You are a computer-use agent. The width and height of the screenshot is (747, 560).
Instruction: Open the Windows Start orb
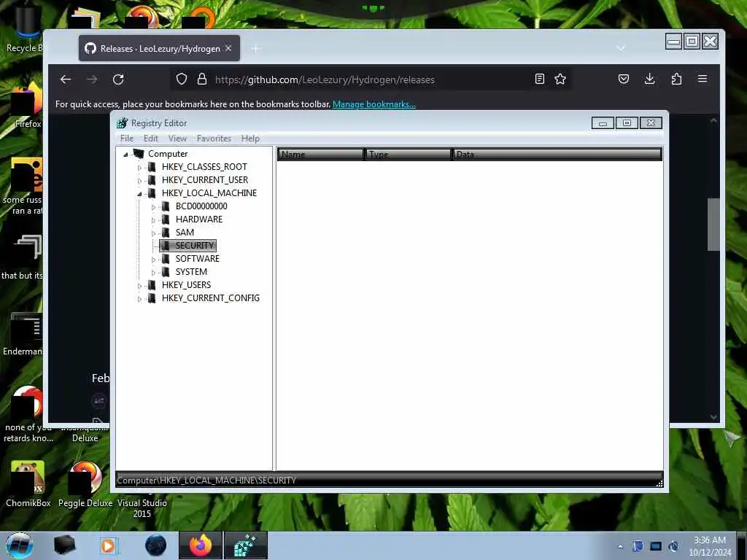(x=20, y=545)
